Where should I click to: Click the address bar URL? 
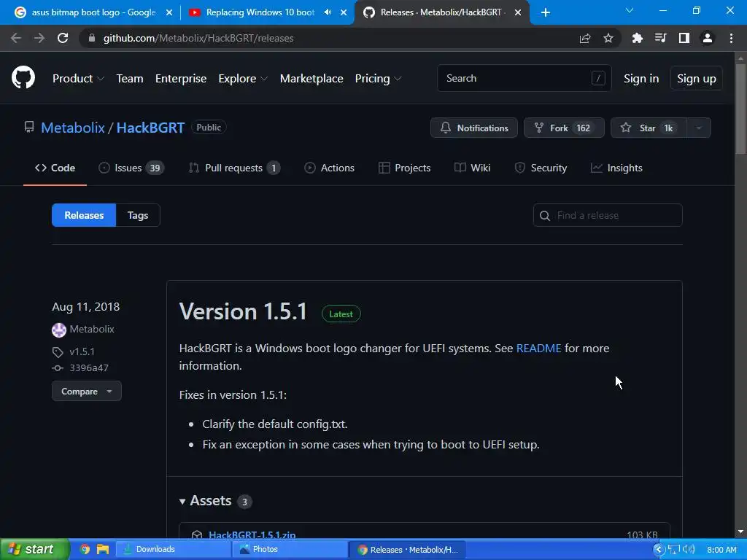tap(198, 38)
